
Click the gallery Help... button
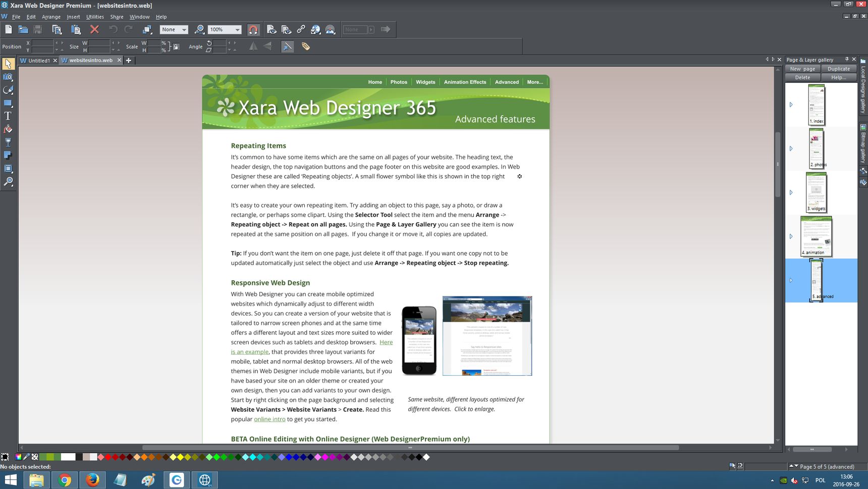point(839,77)
